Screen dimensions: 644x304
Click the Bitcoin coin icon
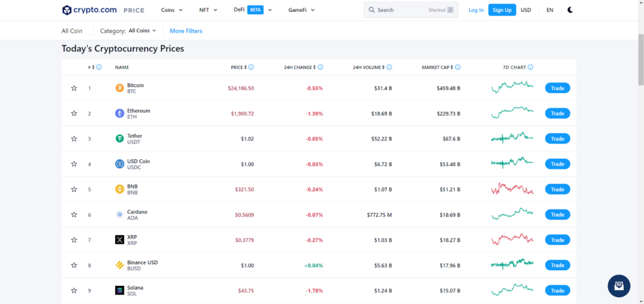pyautogui.click(x=119, y=88)
